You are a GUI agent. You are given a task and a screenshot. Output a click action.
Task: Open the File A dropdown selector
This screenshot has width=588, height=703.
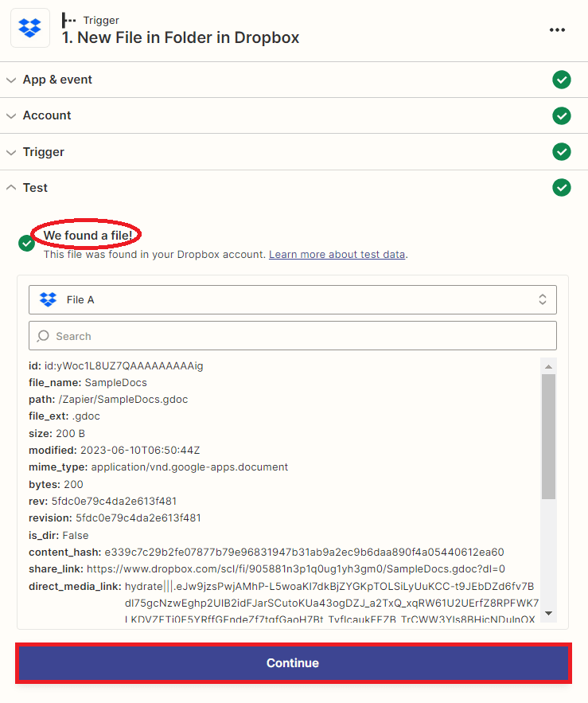tap(541, 299)
